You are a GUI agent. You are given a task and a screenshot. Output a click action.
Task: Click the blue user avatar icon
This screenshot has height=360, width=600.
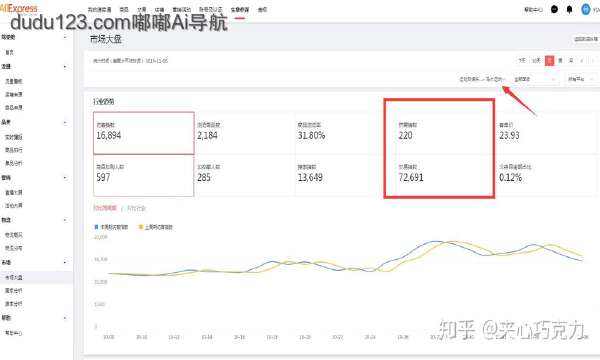point(585,9)
